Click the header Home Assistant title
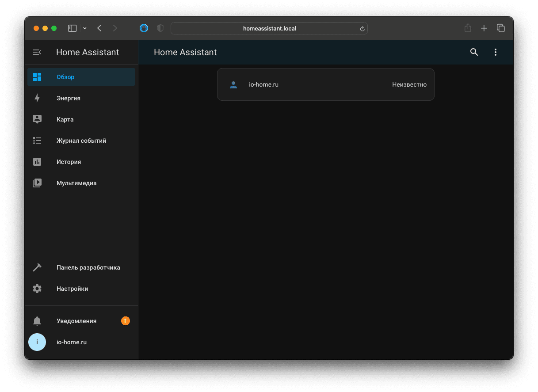 185,52
